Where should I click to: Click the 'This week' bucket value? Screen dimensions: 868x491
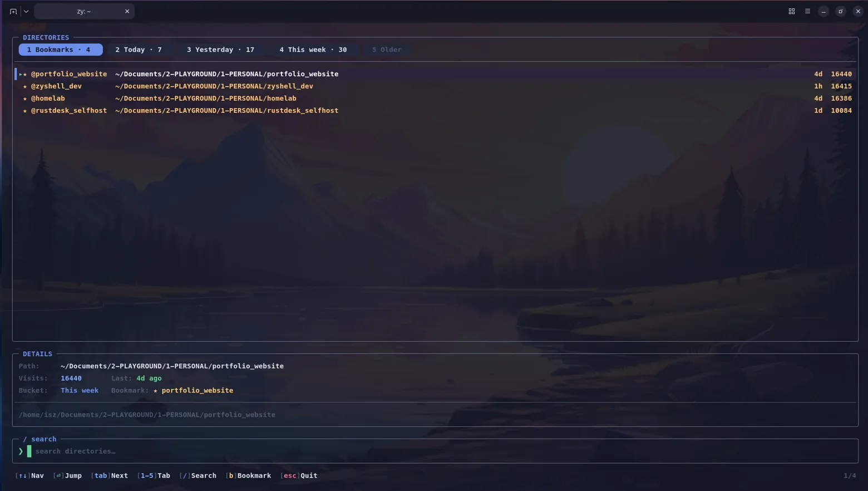tap(80, 390)
